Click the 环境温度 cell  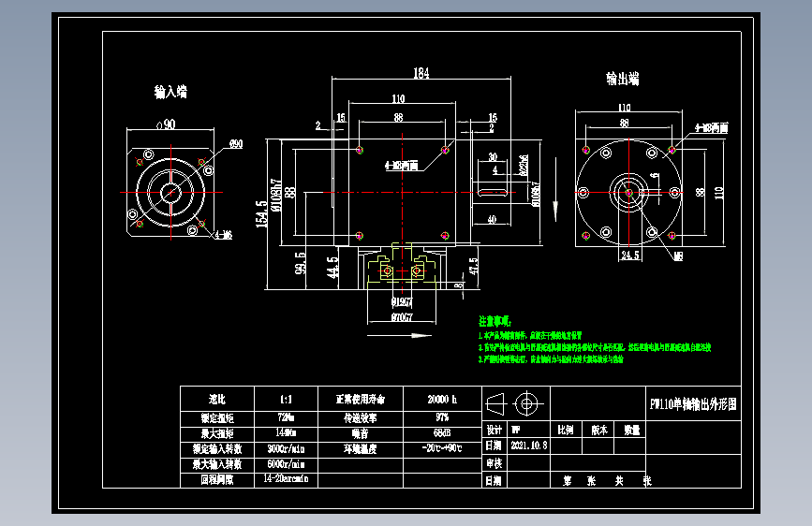click(361, 449)
